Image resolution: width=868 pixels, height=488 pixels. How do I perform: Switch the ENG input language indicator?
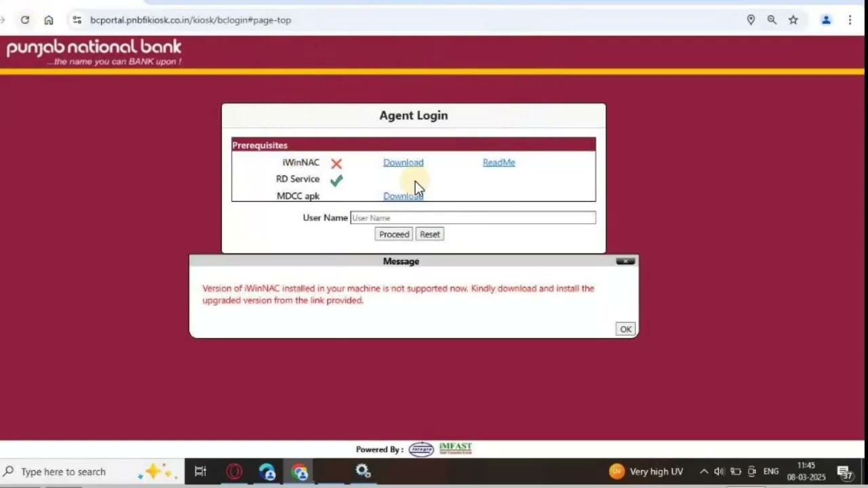tap(771, 472)
